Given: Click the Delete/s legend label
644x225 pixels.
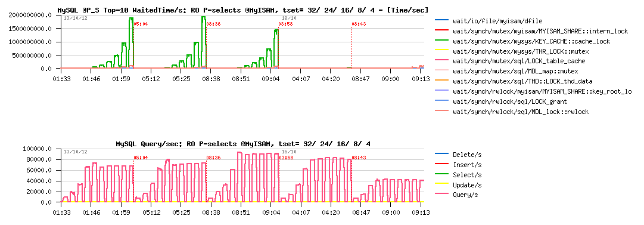Looking at the screenshot, I should (467, 155).
